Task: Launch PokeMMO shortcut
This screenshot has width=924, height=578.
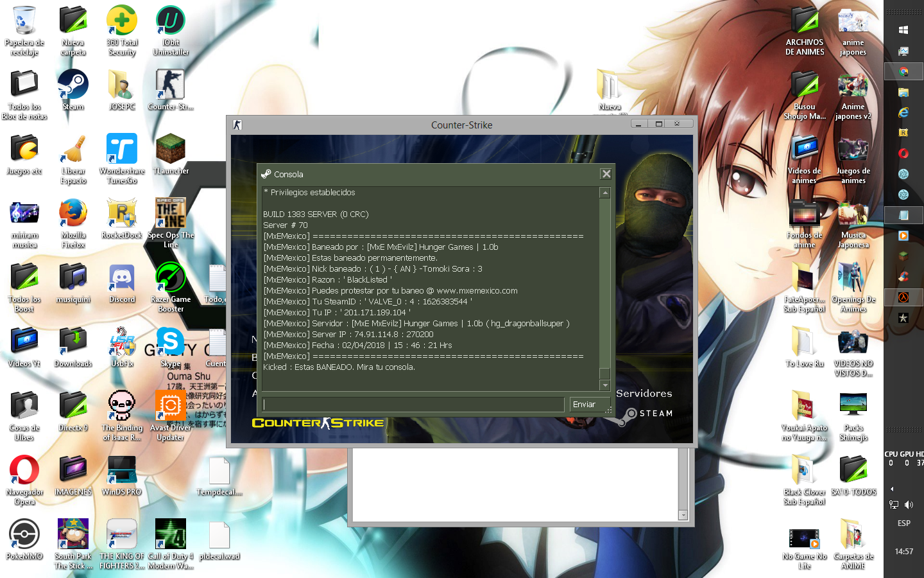Action: [24, 539]
